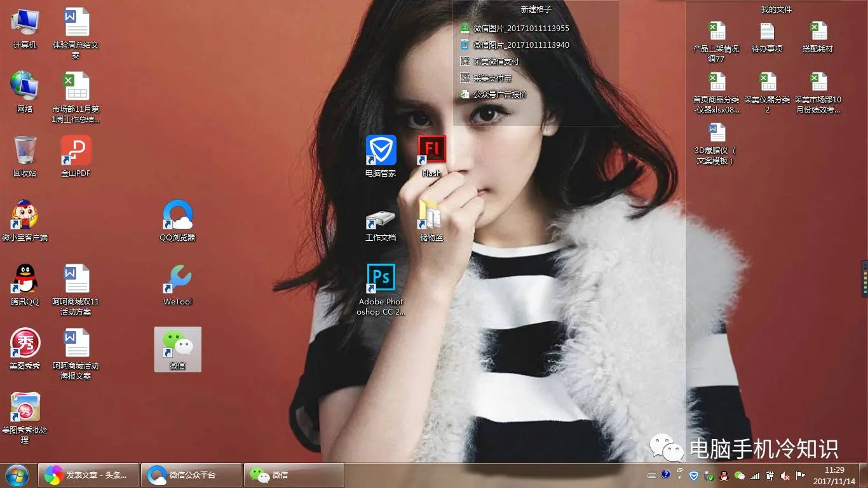Image resolution: width=868 pixels, height=488 pixels.
Task: Switch to the 微信公众平台 taskbar window
Action: (x=191, y=475)
